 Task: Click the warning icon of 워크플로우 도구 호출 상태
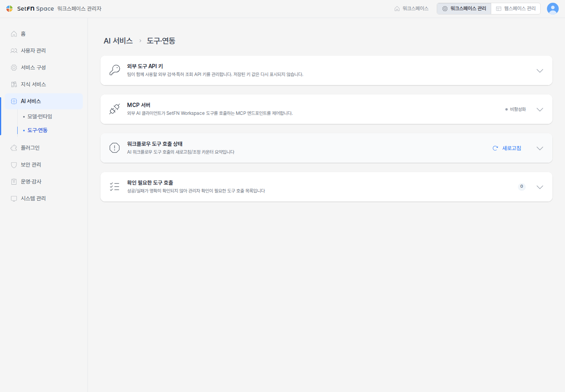115,148
